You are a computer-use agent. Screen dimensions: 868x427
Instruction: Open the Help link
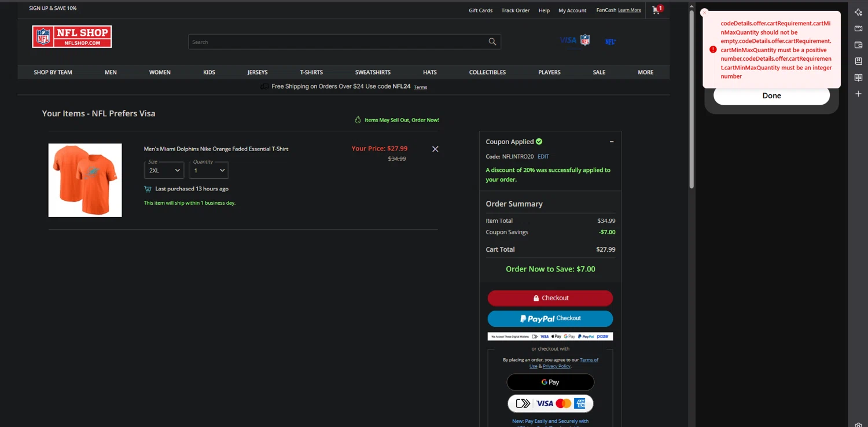coord(544,10)
